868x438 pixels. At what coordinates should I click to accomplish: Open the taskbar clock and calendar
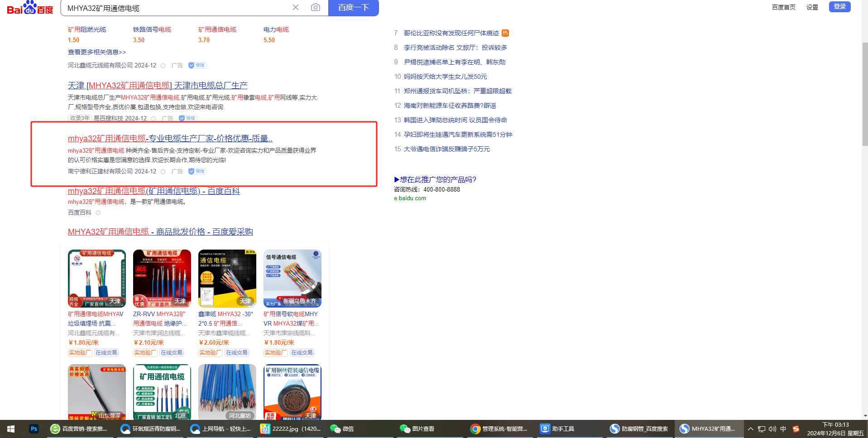[835, 429]
